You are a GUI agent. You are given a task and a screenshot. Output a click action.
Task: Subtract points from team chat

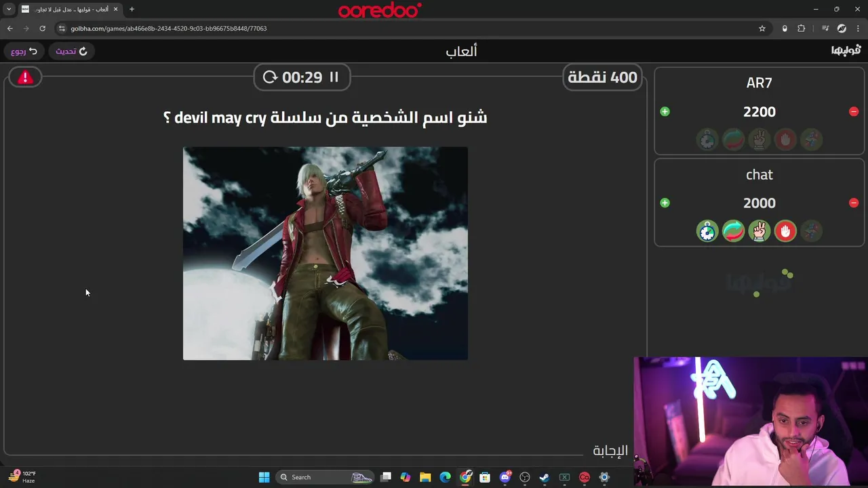pyautogui.click(x=854, y=203)
